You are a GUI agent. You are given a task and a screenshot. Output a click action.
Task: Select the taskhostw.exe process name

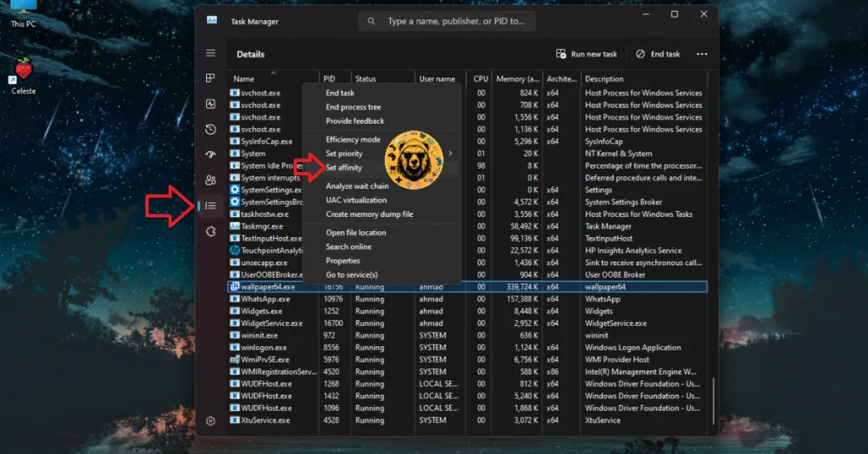click(264, 214)
